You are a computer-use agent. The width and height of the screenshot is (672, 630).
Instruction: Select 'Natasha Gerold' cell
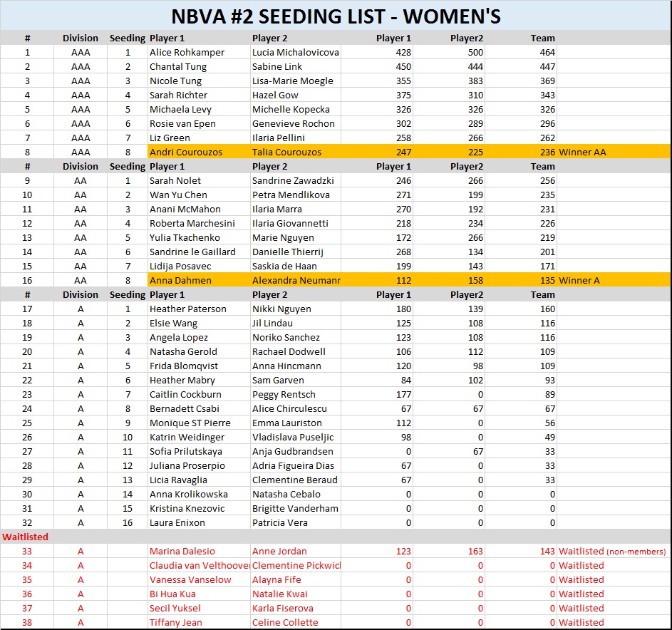[199, 351]
